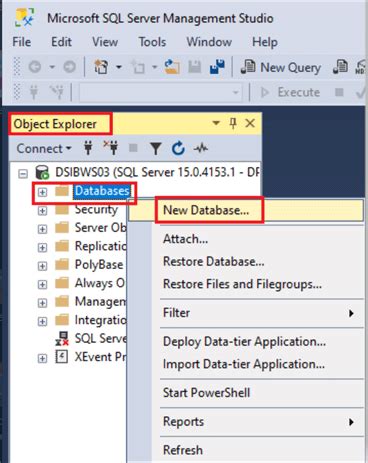
Task: Click the Filter funnel icon in Object Explorer
Action: (x=156, y=148)
